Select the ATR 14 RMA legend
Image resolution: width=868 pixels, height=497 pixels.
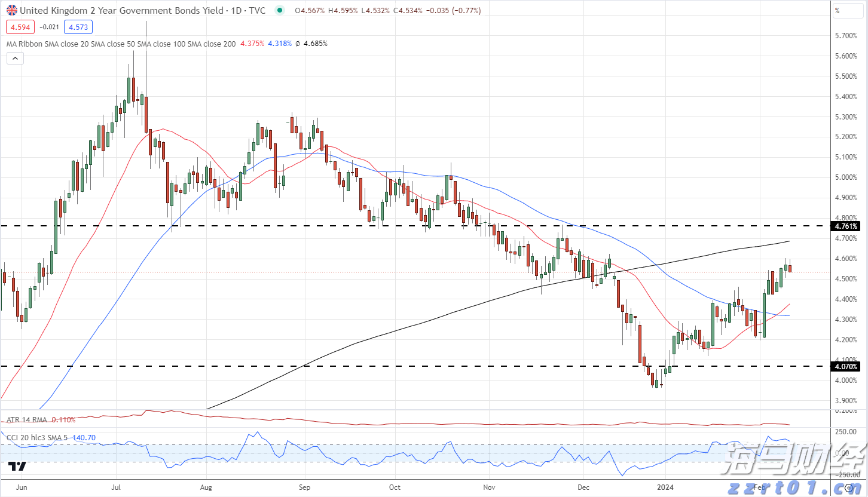coord(27,420)
